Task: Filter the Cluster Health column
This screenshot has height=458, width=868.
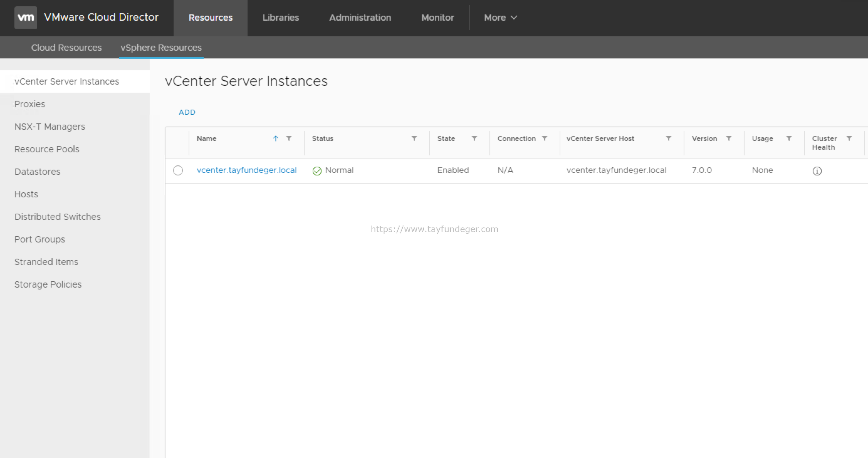Action: coord(849,138)
